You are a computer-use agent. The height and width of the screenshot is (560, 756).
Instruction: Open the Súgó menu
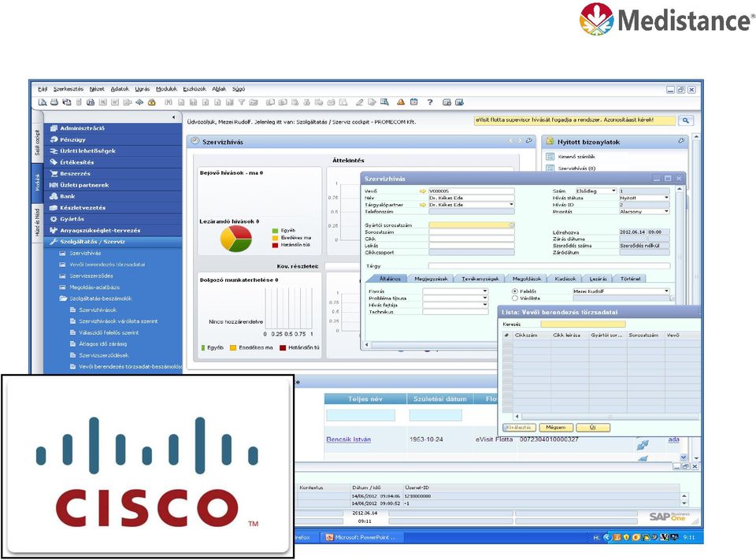tap(238, 89)
